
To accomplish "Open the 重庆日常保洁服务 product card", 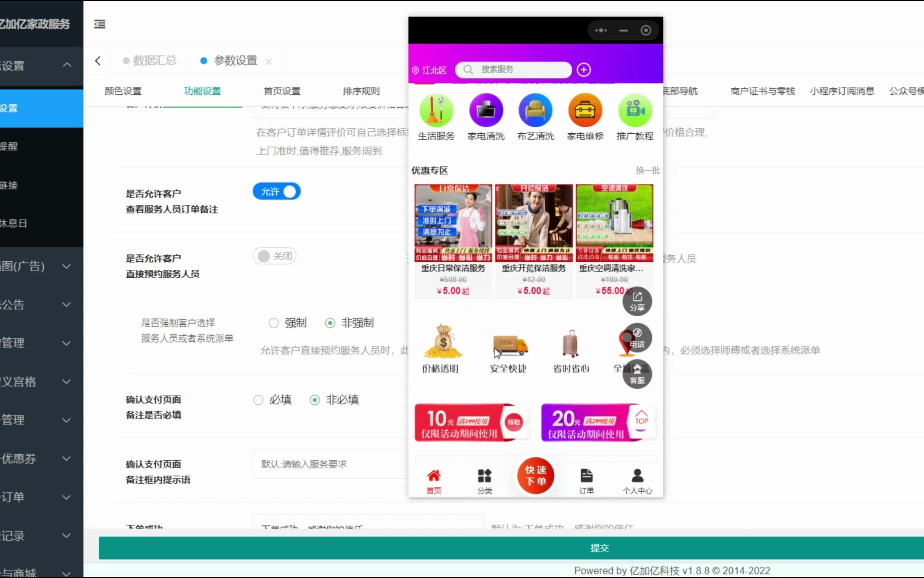I will [453, 241].
